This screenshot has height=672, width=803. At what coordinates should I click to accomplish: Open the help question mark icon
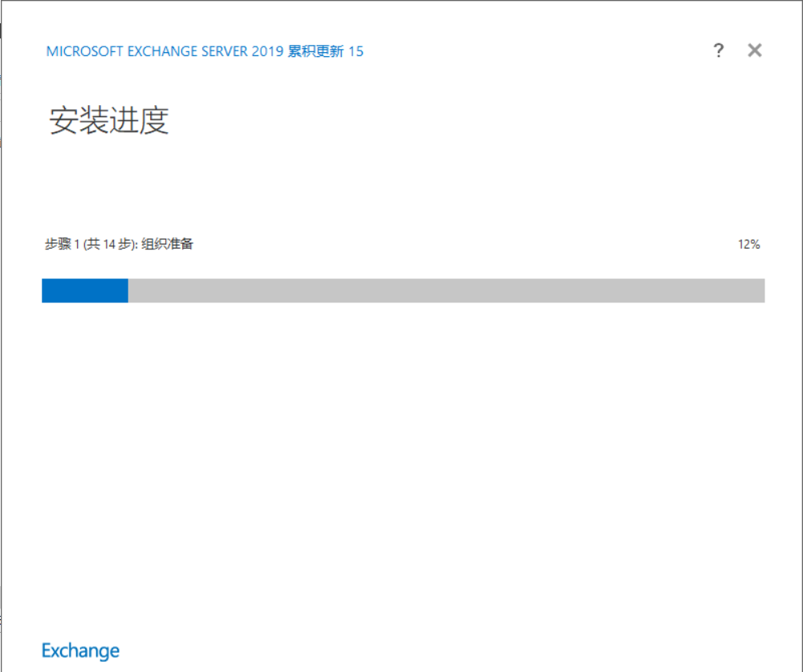[719, 51]
